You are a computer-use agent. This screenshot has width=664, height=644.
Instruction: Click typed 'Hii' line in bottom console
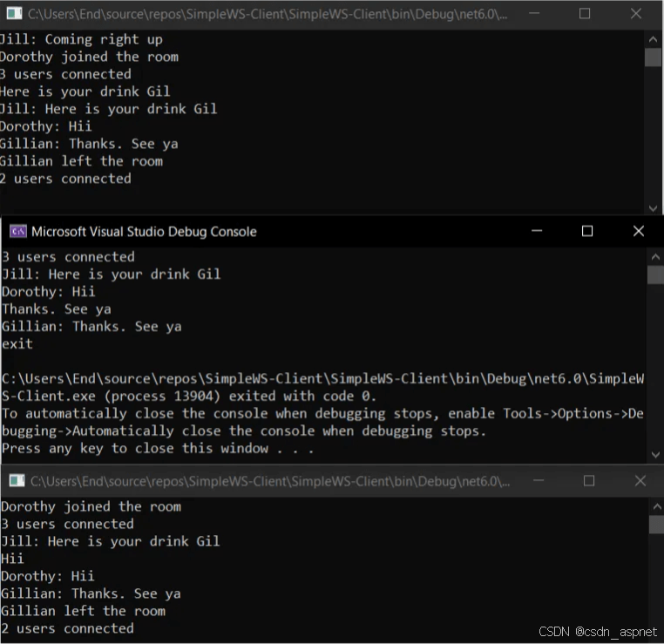click(12, 559)
